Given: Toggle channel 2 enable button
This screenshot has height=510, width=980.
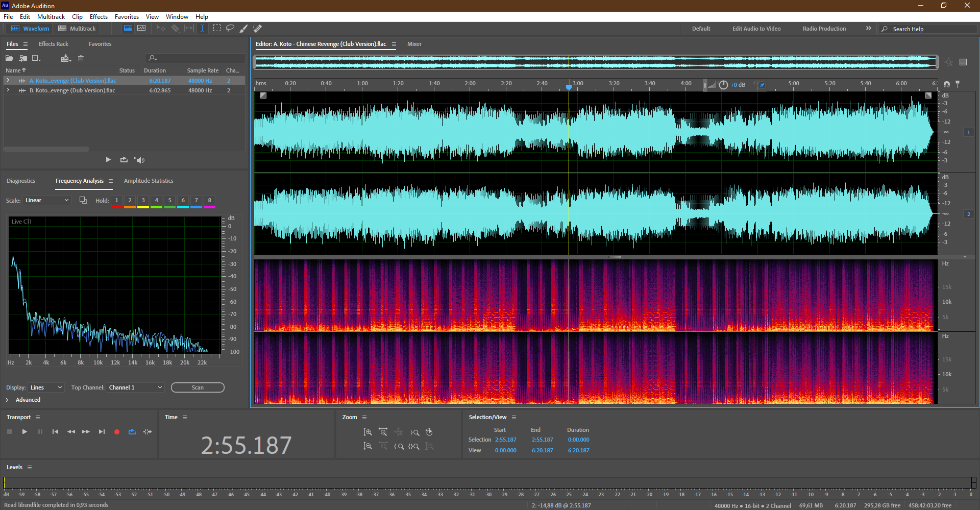Looking at the screenshot, I should tap(968, 214).
